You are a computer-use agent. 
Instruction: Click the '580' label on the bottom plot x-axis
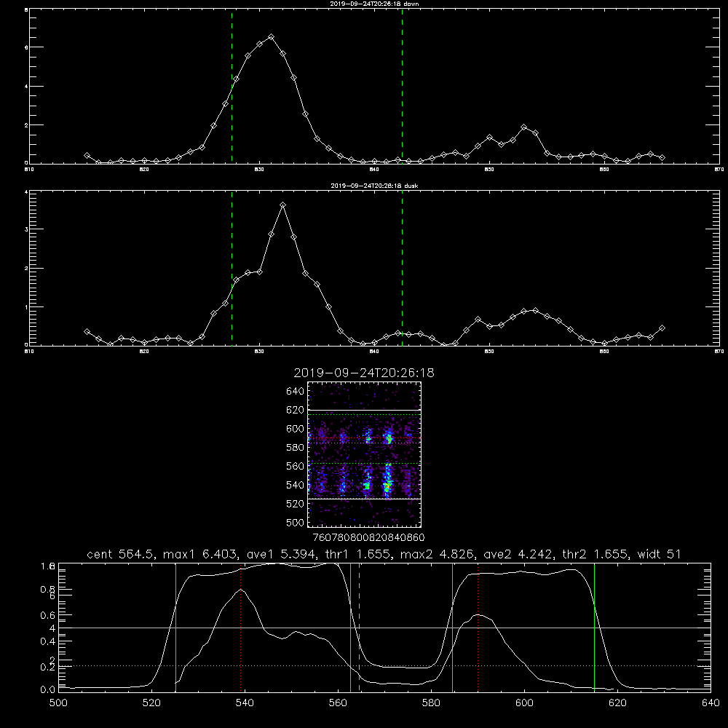pos(431,703)
